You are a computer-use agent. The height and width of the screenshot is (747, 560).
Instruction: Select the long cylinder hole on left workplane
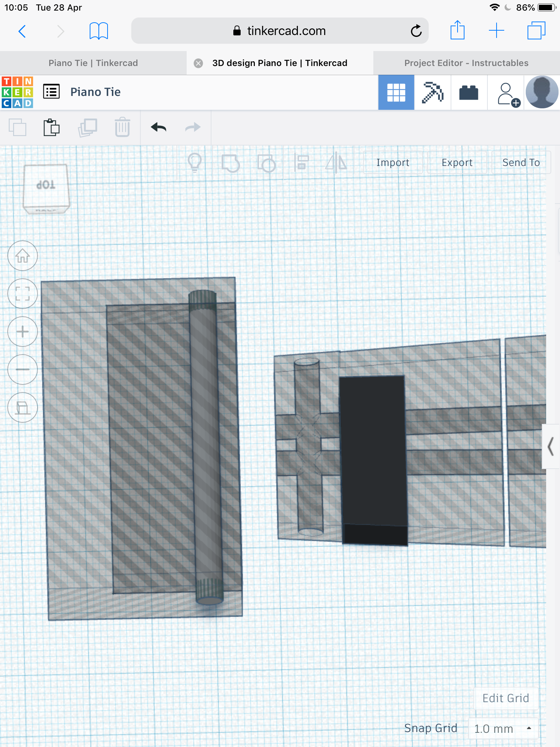click(x=206, y=447)
